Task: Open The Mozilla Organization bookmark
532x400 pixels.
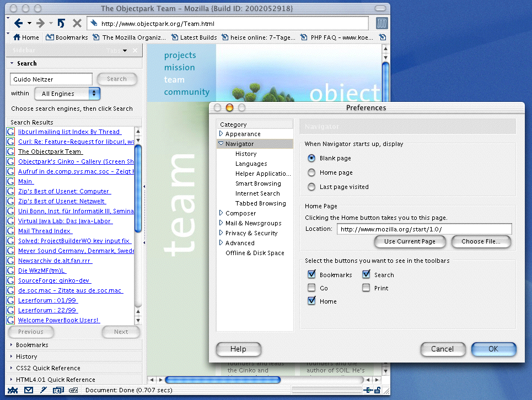Action: (x=129, y=37)
